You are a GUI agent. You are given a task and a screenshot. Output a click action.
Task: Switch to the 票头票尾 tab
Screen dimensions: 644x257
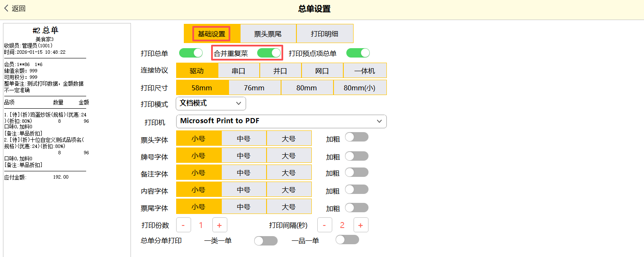coord(268,34)
